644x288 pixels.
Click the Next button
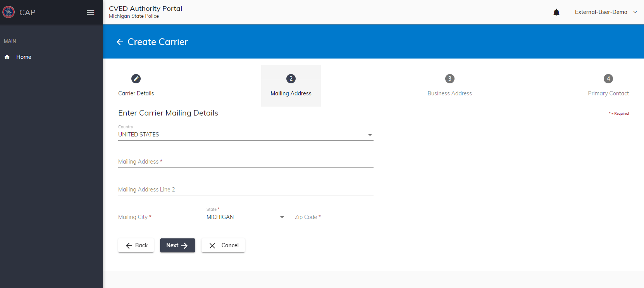[x=177, y=245]
